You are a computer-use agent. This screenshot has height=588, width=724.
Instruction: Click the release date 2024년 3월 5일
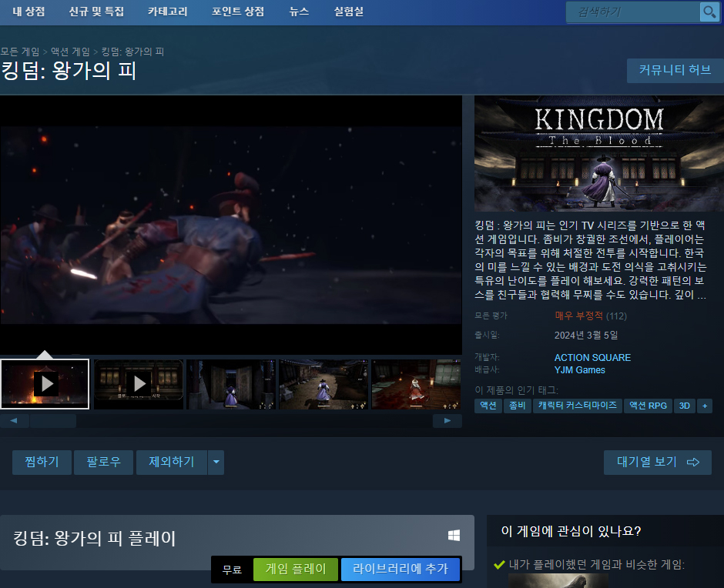coord(586,335)
